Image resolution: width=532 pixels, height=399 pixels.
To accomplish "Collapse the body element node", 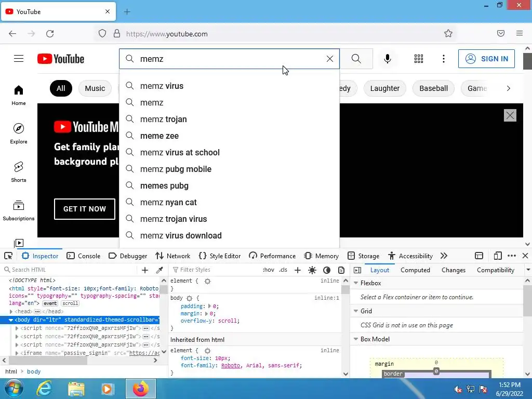I will pos(11,320).
